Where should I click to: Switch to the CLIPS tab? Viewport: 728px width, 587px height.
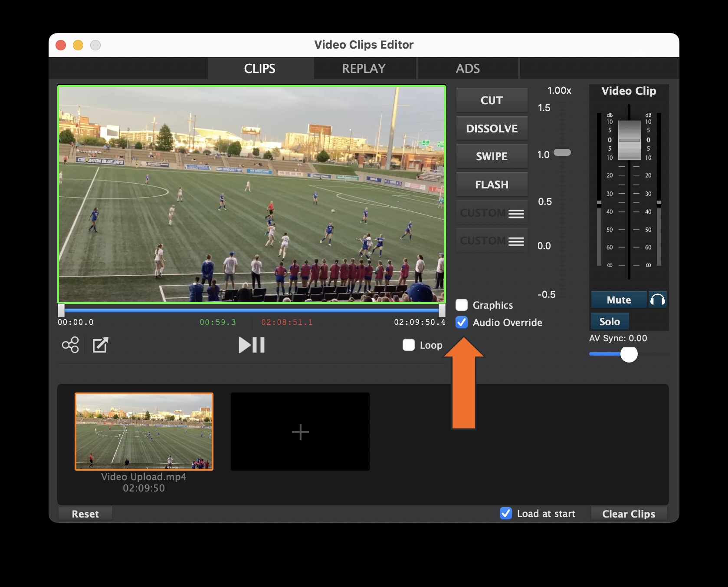(x=260, y=69)
